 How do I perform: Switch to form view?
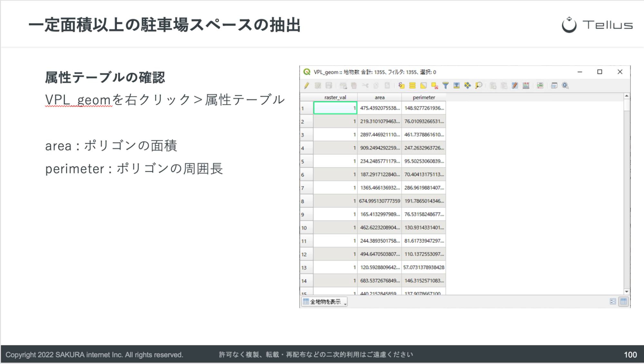[x=613, y=302]
